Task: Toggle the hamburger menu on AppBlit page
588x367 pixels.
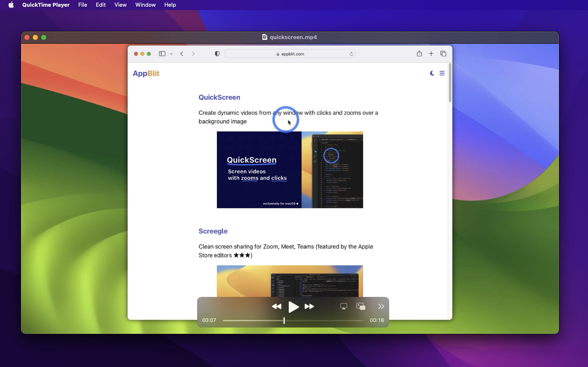Action: coord(442,73)
